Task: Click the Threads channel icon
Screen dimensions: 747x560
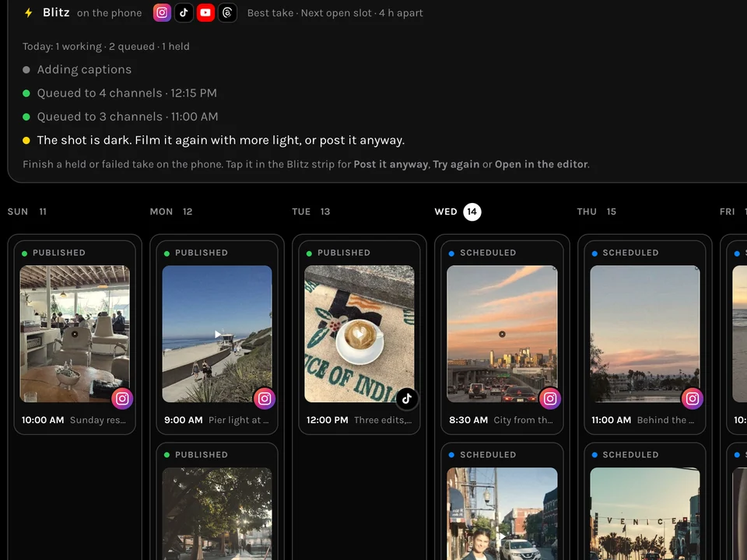Action: click(227, 13)
